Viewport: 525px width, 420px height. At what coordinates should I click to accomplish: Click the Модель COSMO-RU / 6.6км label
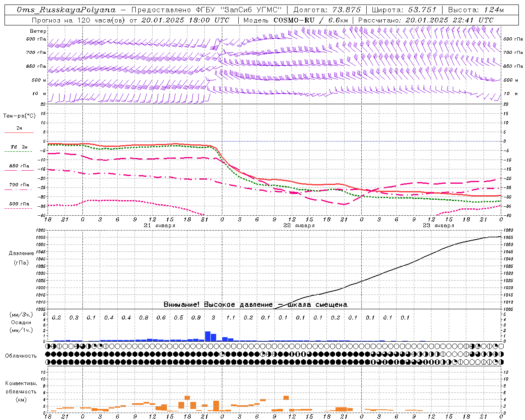pyautogui.click(x=296, y=20)
